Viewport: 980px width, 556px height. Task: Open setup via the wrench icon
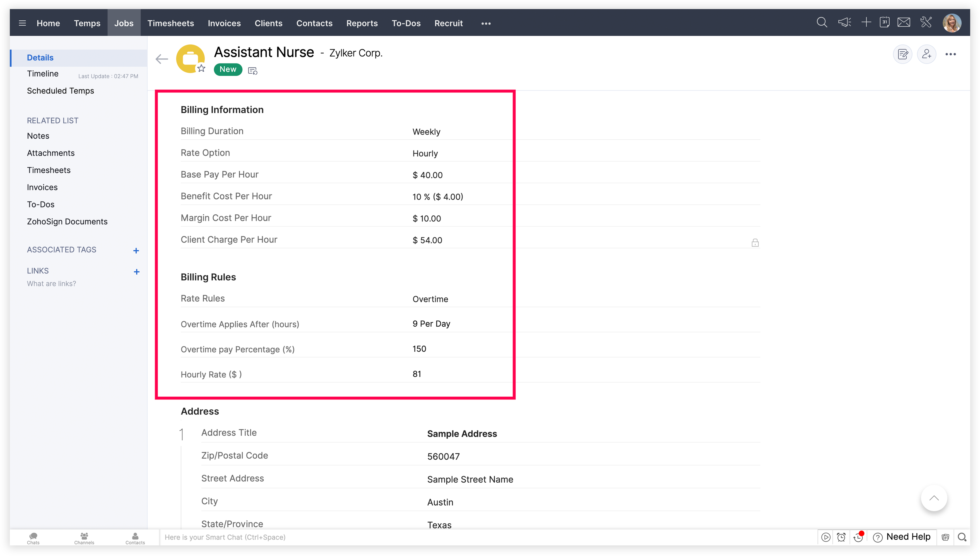point(926,23)
